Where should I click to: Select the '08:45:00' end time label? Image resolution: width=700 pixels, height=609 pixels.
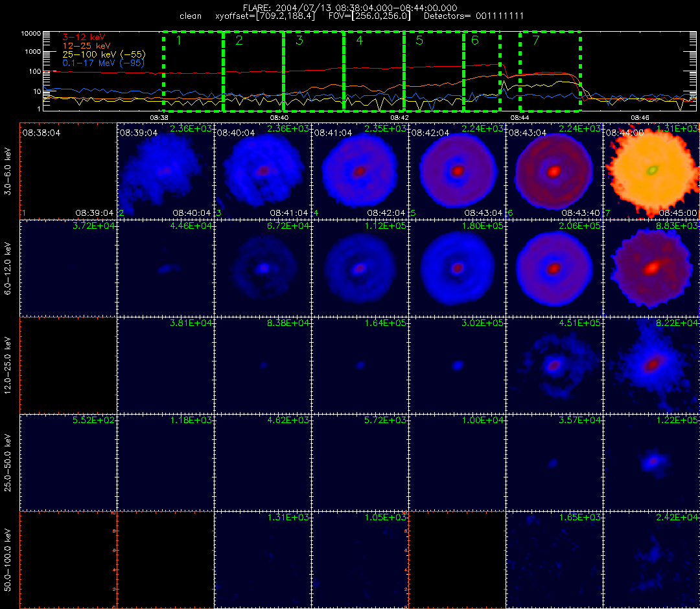coord(678,213)
